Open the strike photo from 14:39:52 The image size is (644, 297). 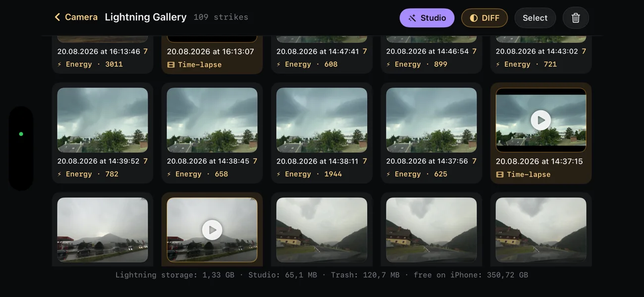tap(103, 120)
